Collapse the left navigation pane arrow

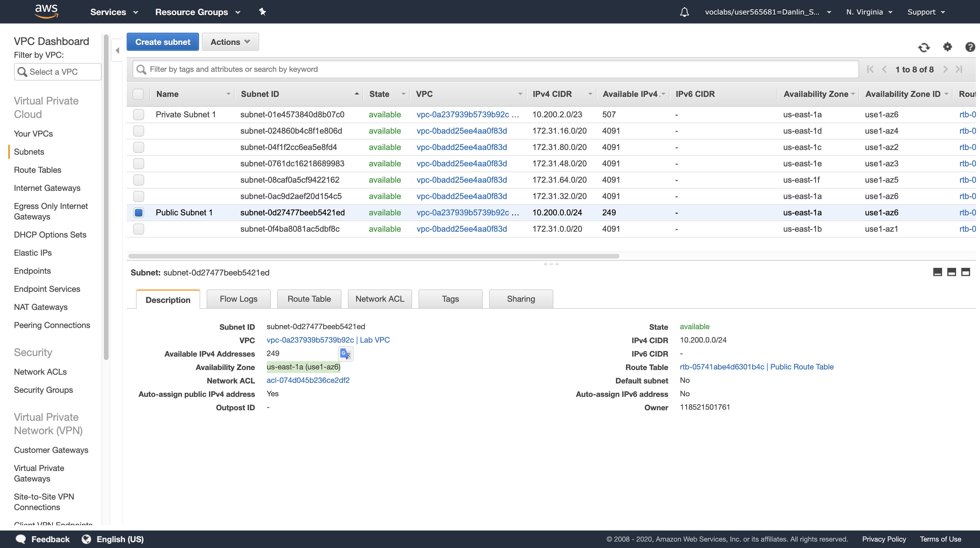[117, 50]
